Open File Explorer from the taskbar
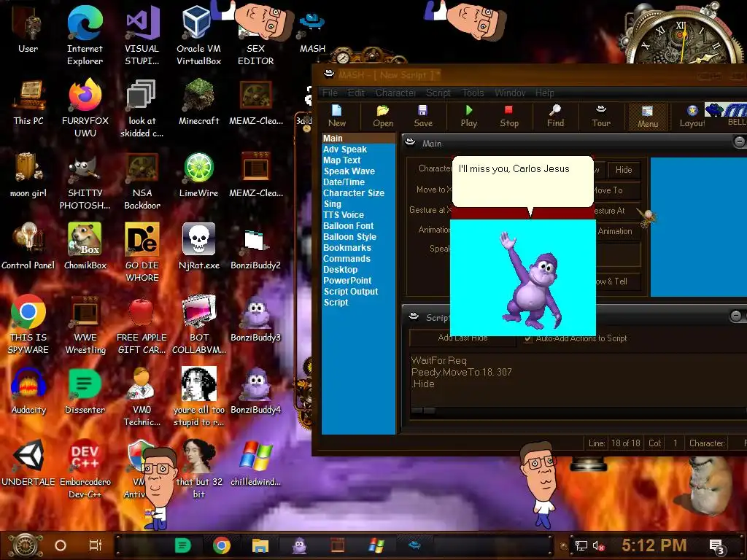This screenshot has width=747, height=560. point(260,545)
